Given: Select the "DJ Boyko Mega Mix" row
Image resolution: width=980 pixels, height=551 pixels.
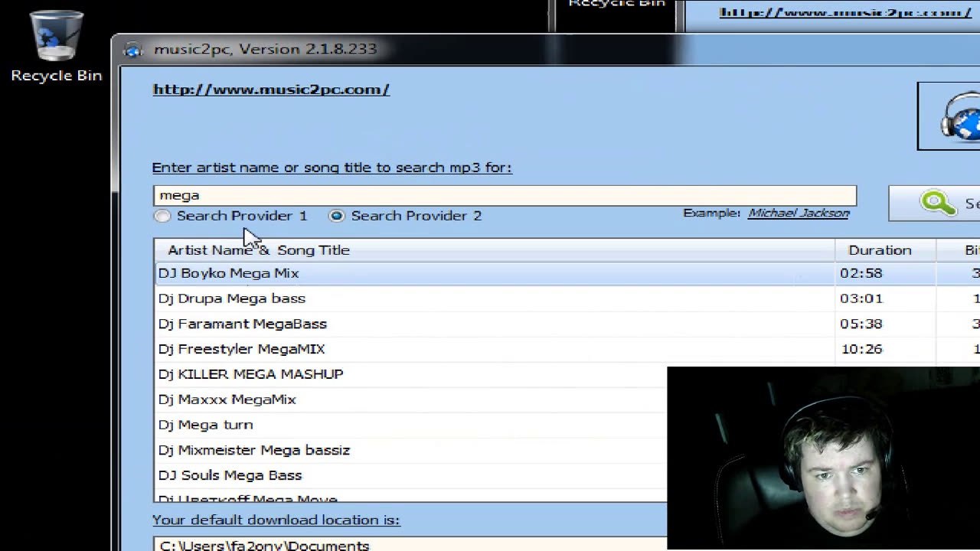Looking at the screenshot, I should coord(567,273).
